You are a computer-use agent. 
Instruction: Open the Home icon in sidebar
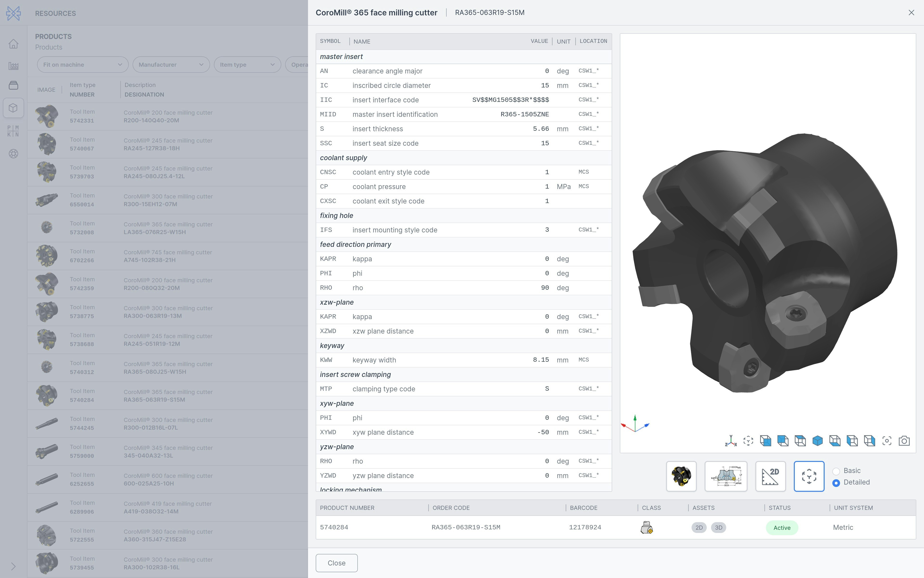point(13,44)
